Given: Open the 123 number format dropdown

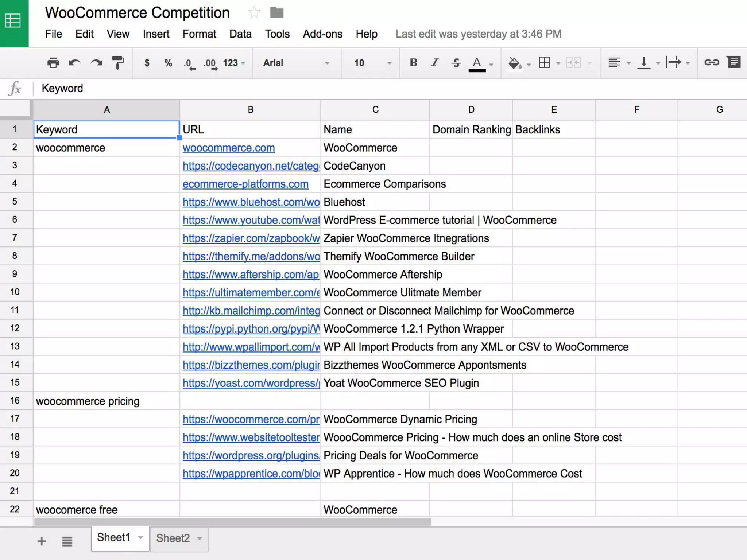Looking at the screenshot, I should pos(234,63).
